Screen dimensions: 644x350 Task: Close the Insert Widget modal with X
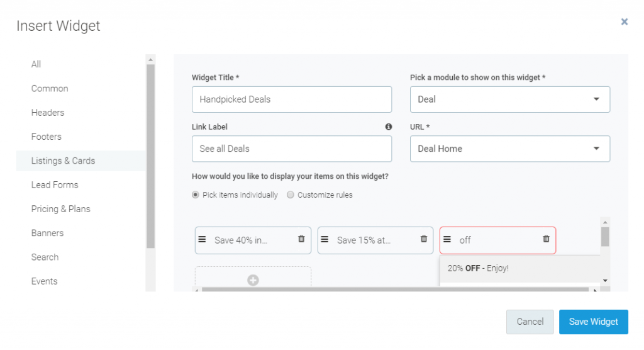tap(624, 22)
